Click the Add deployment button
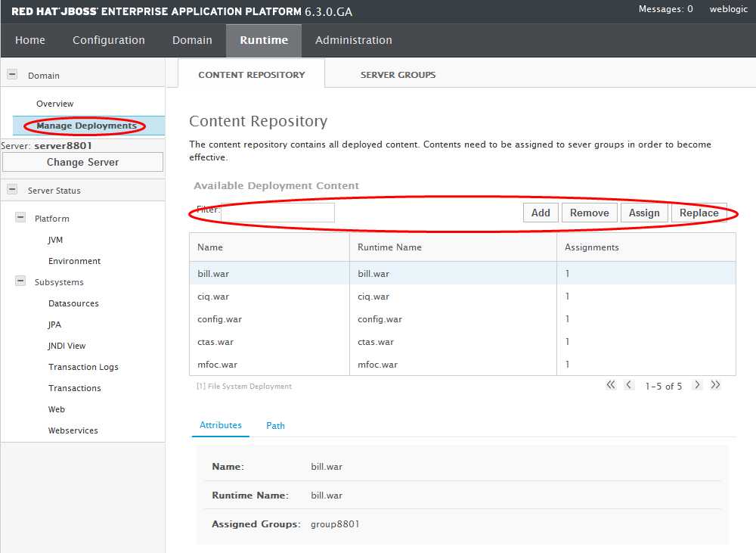 (x=541, y=213)
